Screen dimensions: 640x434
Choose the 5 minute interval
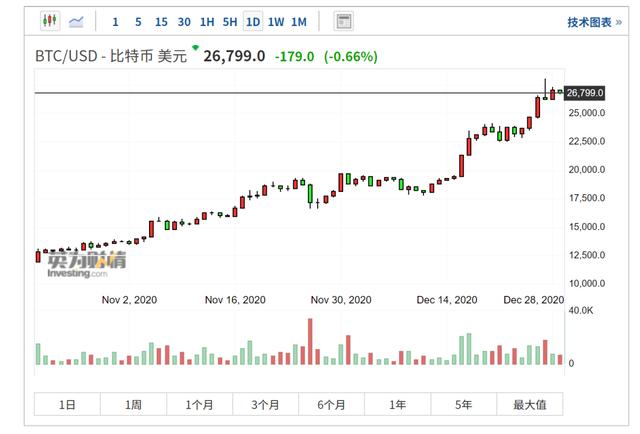click(138, 21)
